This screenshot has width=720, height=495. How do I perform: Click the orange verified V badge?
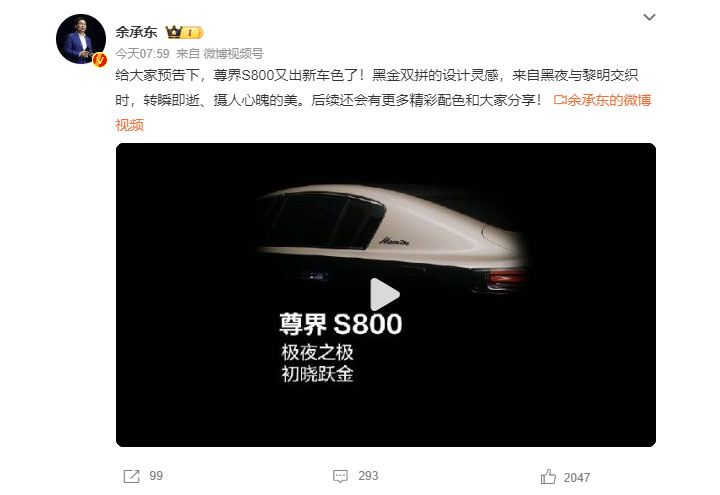100,59
